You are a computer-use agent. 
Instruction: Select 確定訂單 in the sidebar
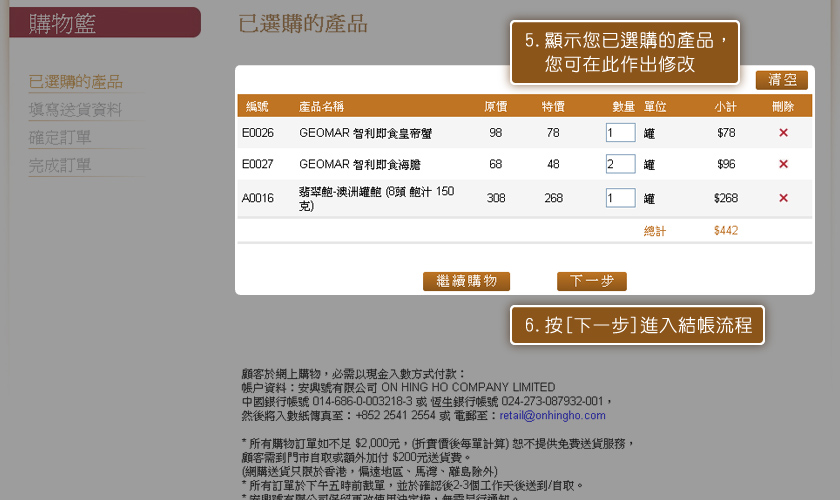coord(60,138)
